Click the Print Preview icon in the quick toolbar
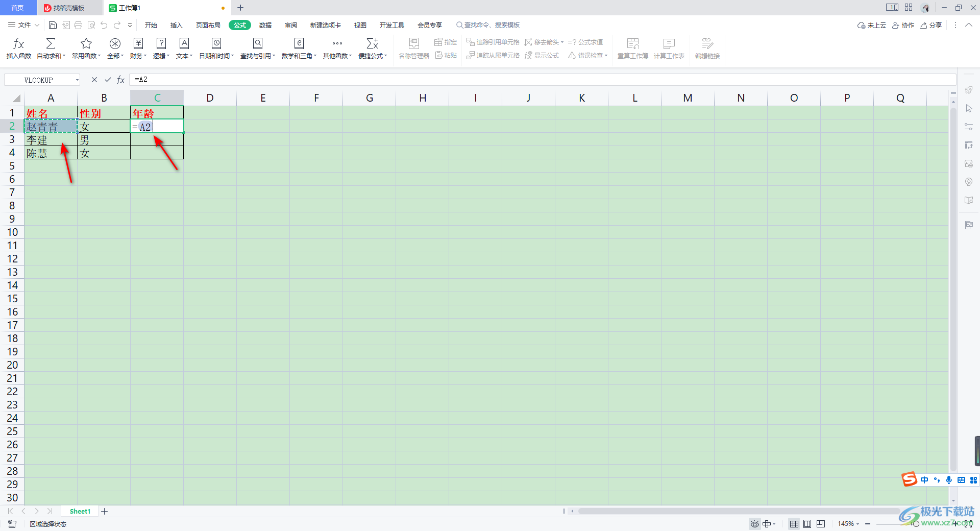Screen dimensions: 980x531 click(91, 25)
